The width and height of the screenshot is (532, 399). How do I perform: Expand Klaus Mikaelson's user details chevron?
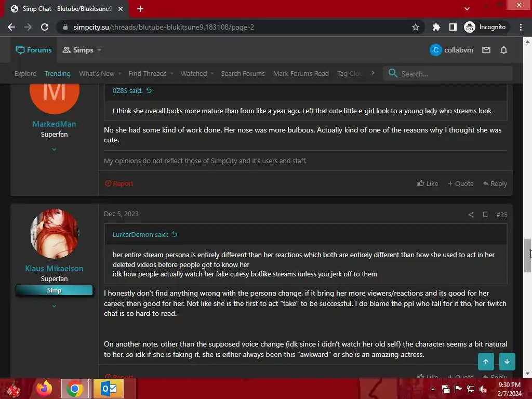click(54, 306)
